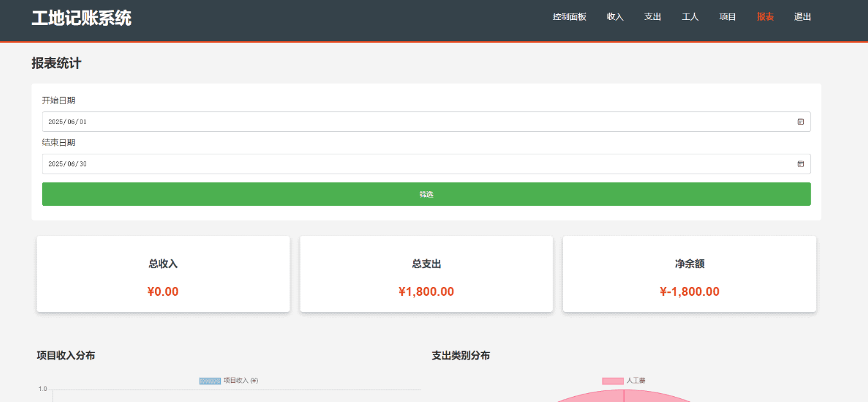The width and height of the screenshot is (868, 402).
Task: Select the 报表 nav item
Action: pyautogui.click(x=765, y=17)
